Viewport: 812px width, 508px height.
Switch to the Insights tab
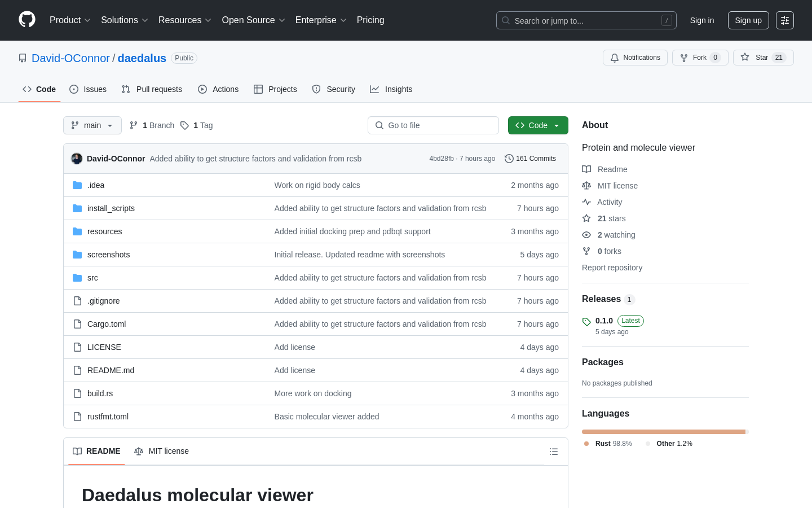click(x=391, y=89)
